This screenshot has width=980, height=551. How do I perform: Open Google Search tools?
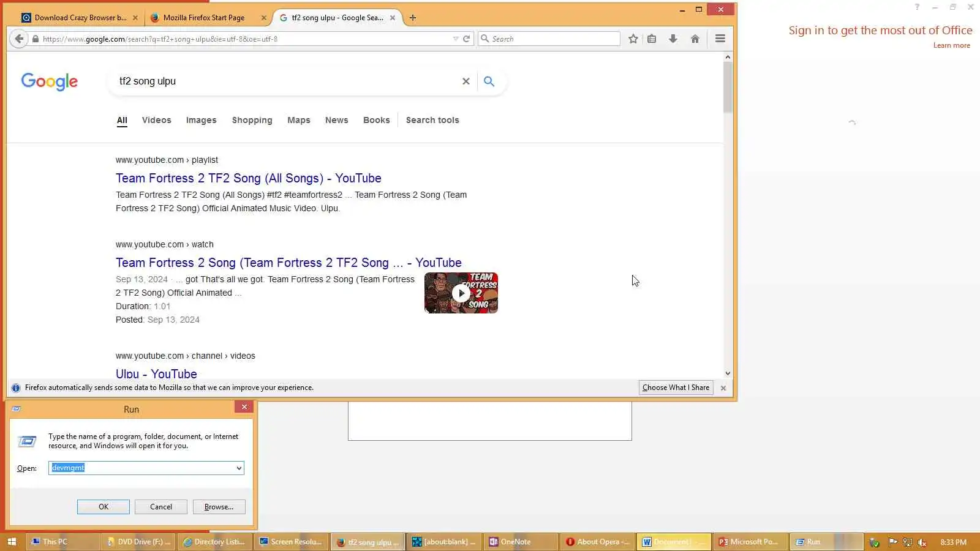[x=432, y=120]
